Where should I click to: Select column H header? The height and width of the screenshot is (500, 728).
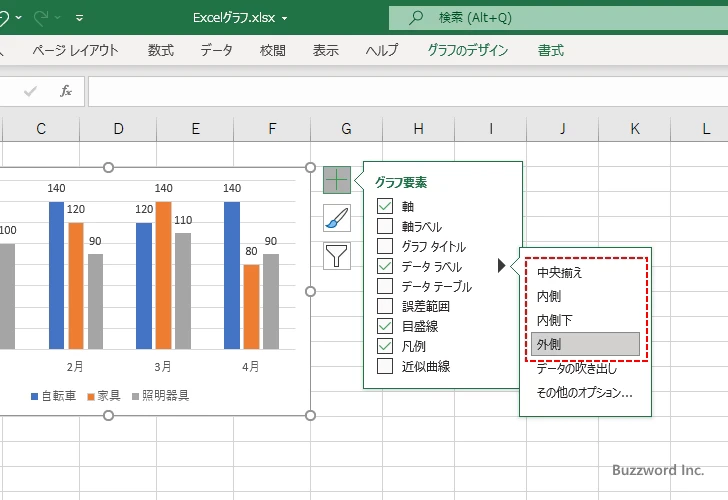[x=418, y=129]
